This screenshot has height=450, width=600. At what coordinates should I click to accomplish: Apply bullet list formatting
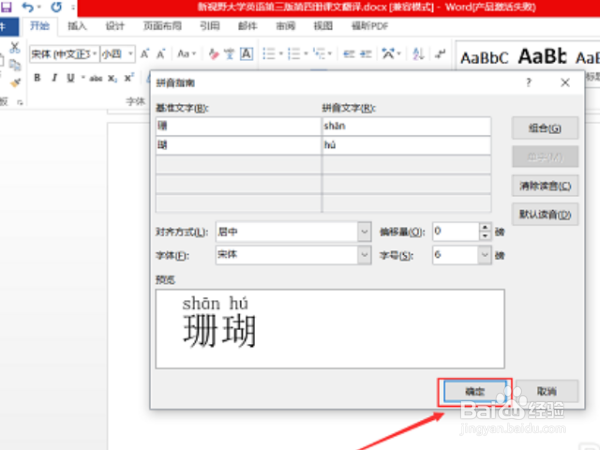[269, 54]
